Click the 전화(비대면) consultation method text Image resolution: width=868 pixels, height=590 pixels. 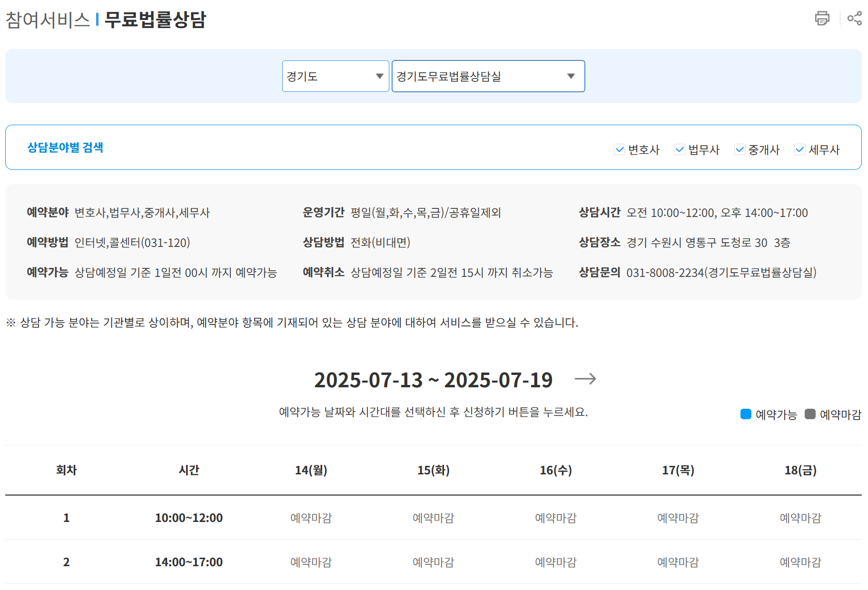pos(380,243)
